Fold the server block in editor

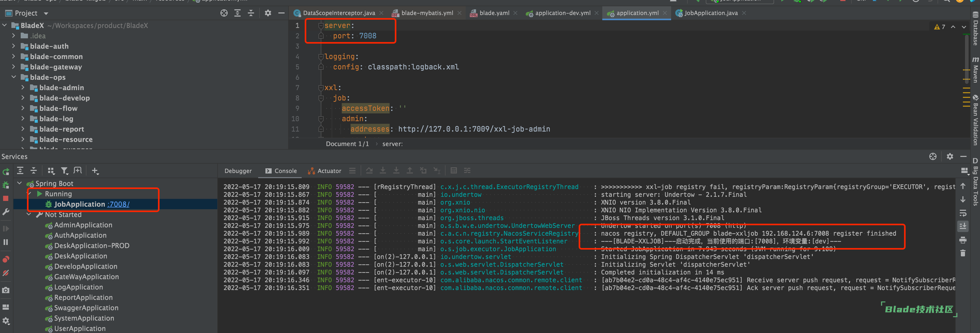[321, 25]
